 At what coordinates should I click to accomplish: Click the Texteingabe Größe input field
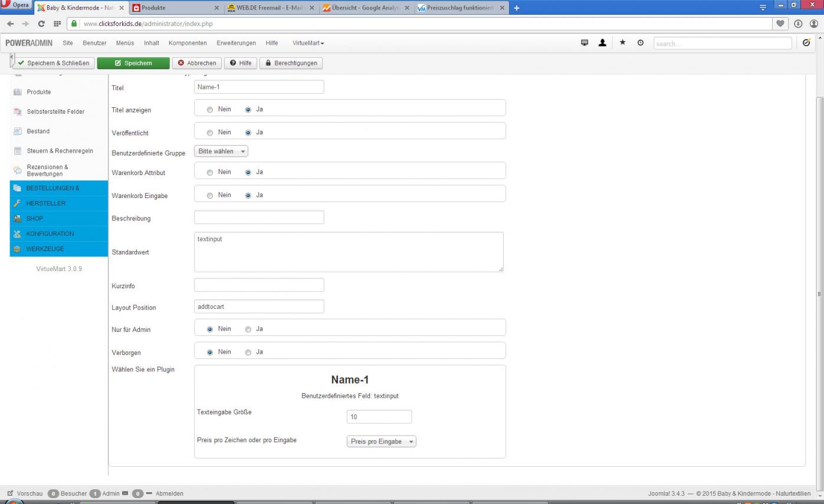[379, 417]
